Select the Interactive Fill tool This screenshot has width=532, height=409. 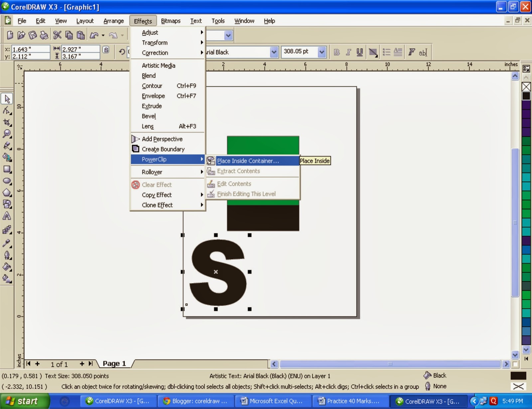tap(7, 278)
